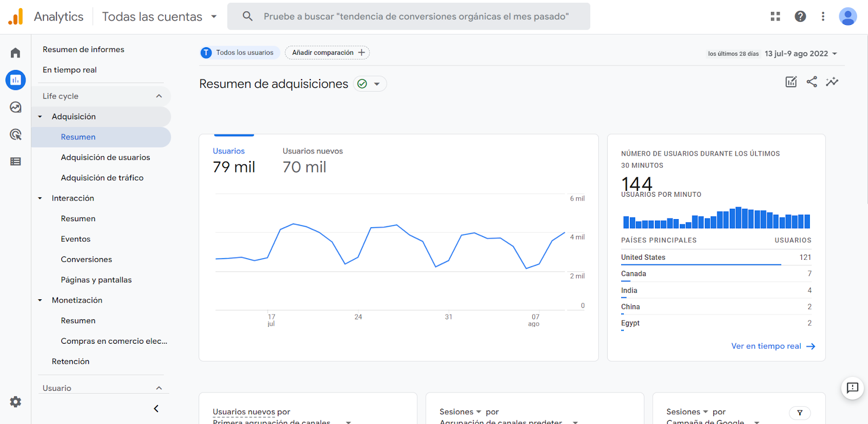Open Resumen under Monetización
The width and height of the screenshot is (868, 424).
(78, 321)
